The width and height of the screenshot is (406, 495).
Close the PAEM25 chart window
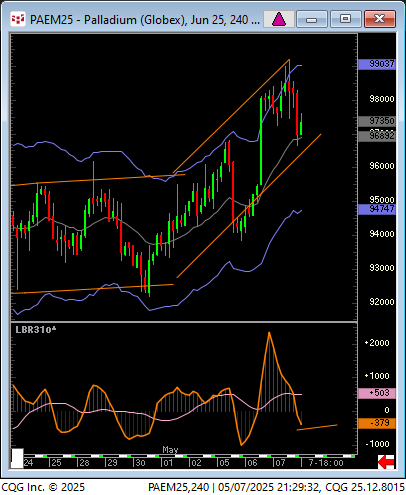pos(380,19)
